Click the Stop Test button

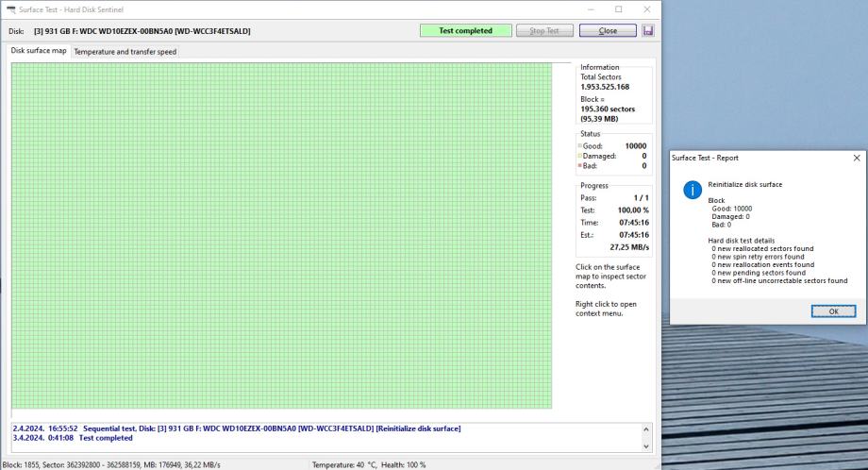544,30
